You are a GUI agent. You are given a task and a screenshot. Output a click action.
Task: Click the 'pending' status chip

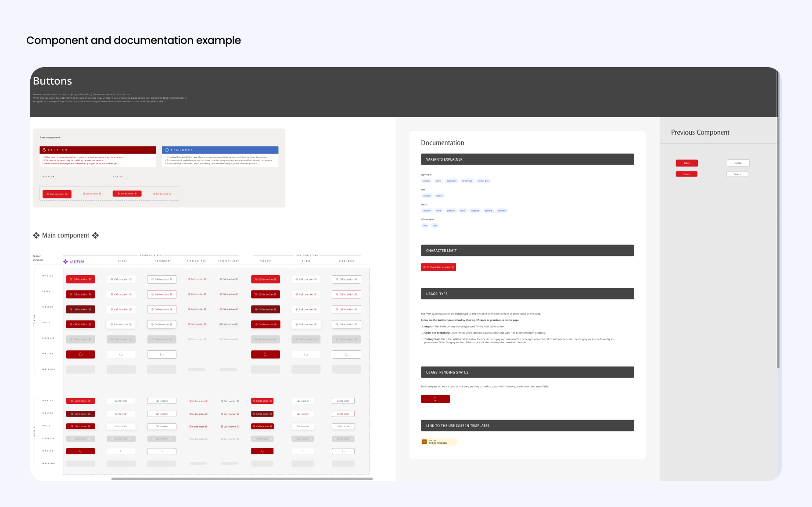488,211
